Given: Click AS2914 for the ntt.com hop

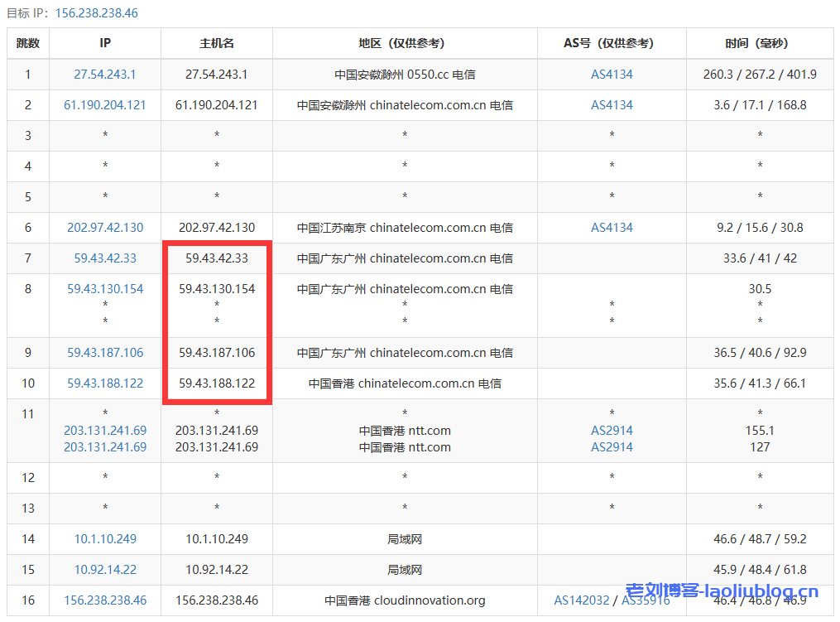Looking at the screenshot, I should click(611, 430).
